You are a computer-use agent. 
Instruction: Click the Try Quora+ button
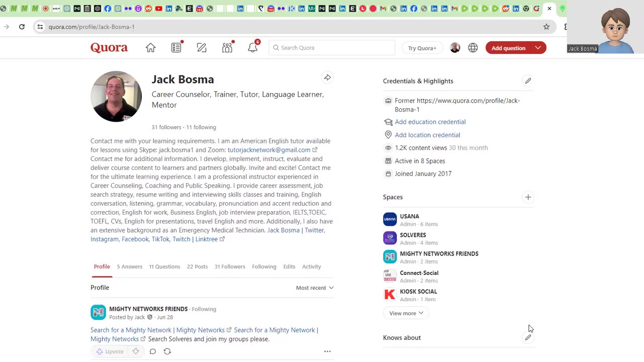422,48
